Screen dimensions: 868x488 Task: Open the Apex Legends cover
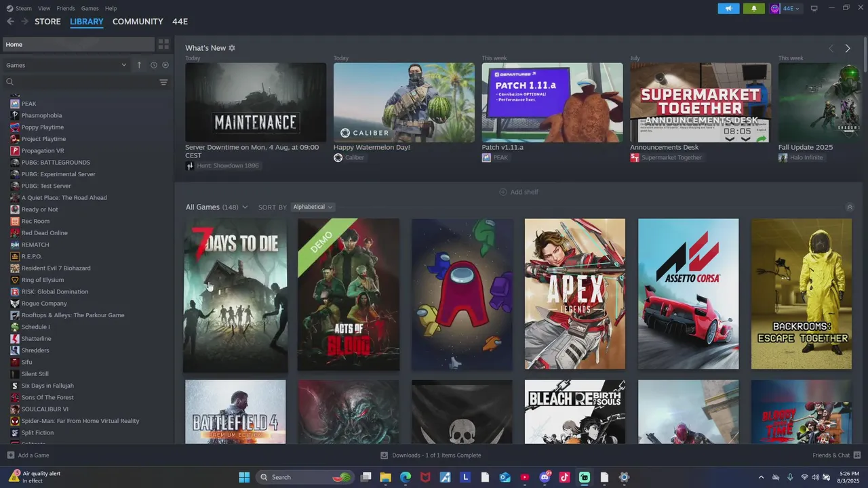click(x=575, y=294)
